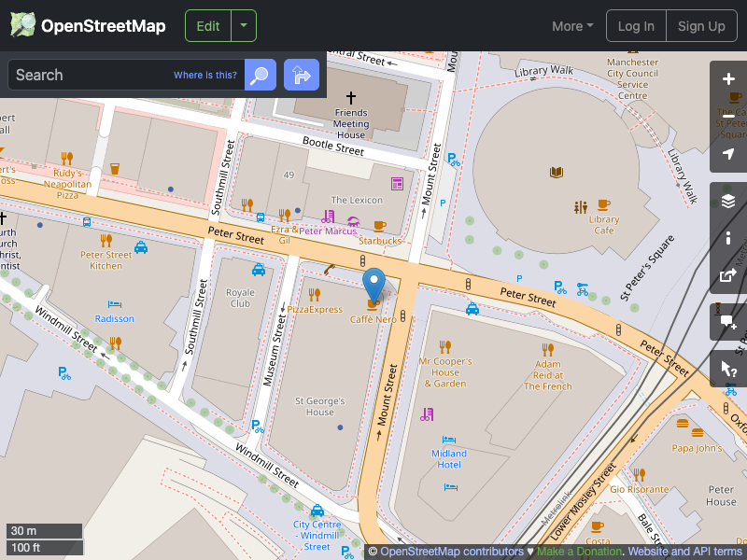Activate the Query features pointer icon
Screen dimensions: 747x560
[x=728, y=369]
